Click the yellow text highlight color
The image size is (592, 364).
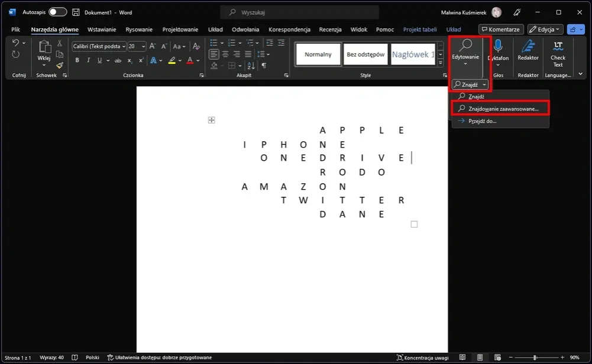point(172,60)
